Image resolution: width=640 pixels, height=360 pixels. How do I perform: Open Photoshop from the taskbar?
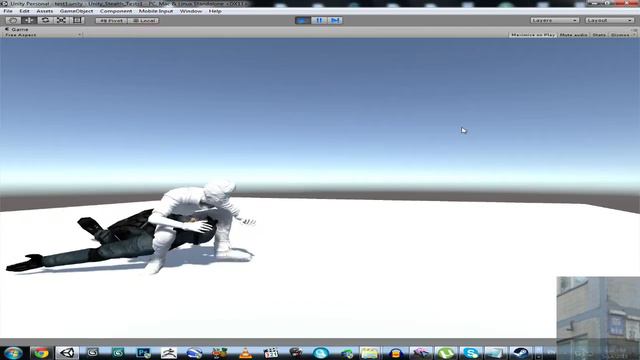tap(144, 353)
